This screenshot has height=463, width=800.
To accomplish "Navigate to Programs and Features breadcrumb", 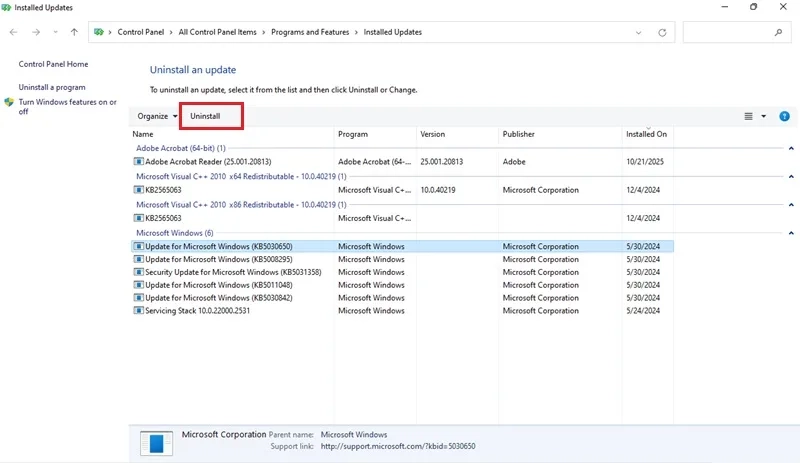I will coord(310,32).
